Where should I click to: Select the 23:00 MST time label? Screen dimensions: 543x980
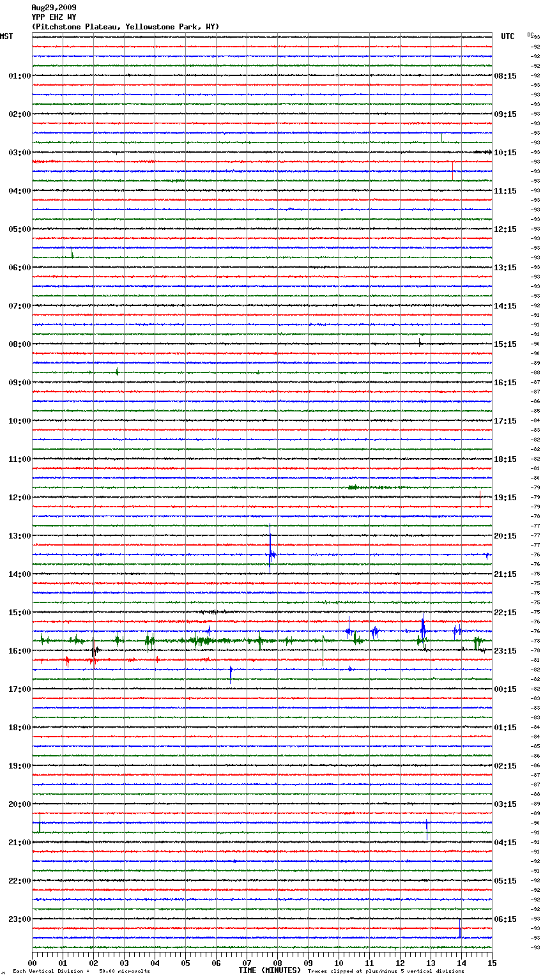click(x=20, y=919)
